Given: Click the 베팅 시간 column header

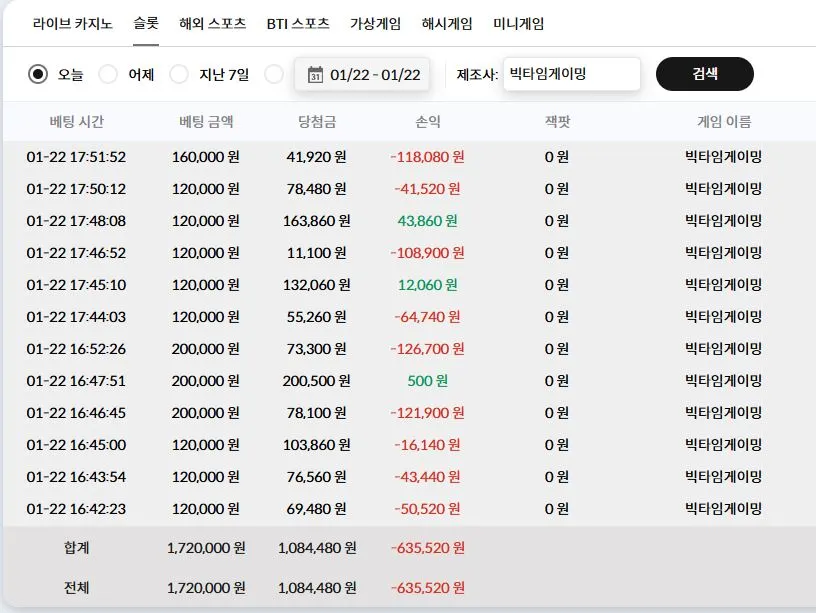Looking at the screenshot, I should tap(76, 122).
